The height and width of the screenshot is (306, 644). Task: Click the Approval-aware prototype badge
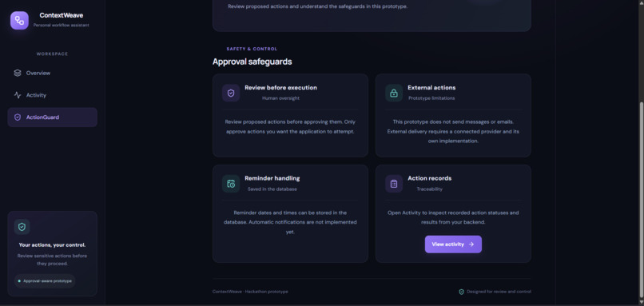[45, 281]
